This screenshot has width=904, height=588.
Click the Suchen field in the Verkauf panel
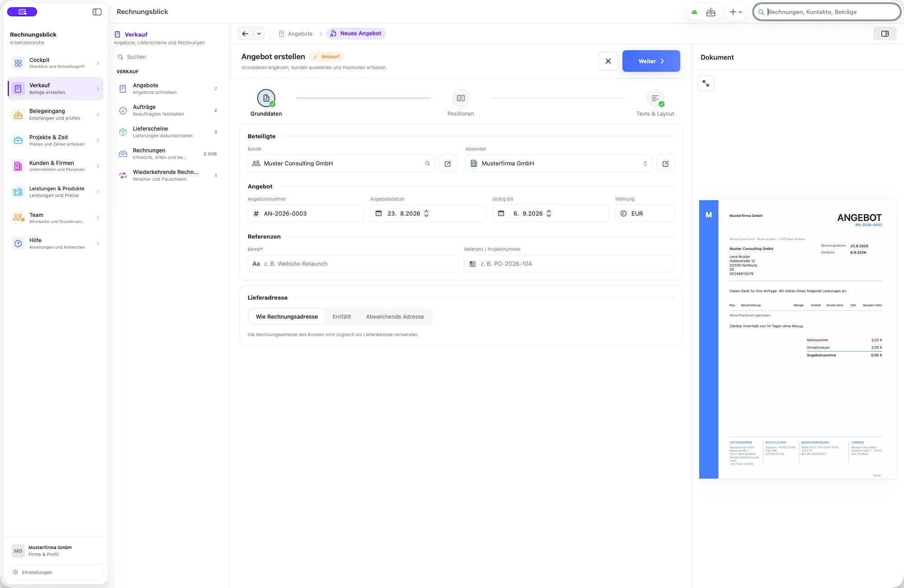click(x=168, y=57)
